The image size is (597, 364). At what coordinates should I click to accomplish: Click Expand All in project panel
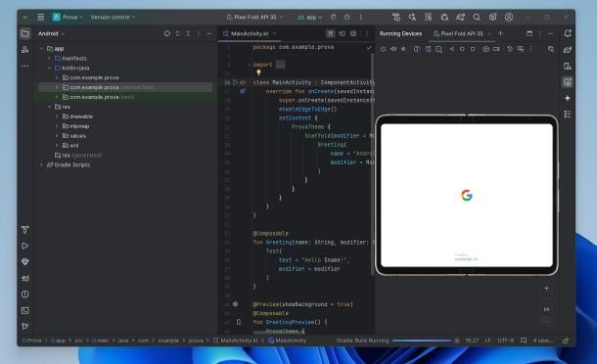(177, 34)
